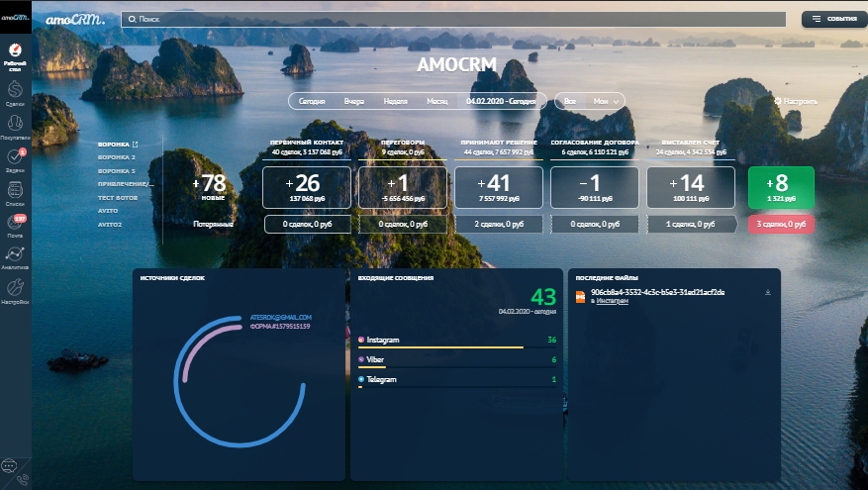Click the Viber messages row
The image size is (868, 490).
click(457, 360)
